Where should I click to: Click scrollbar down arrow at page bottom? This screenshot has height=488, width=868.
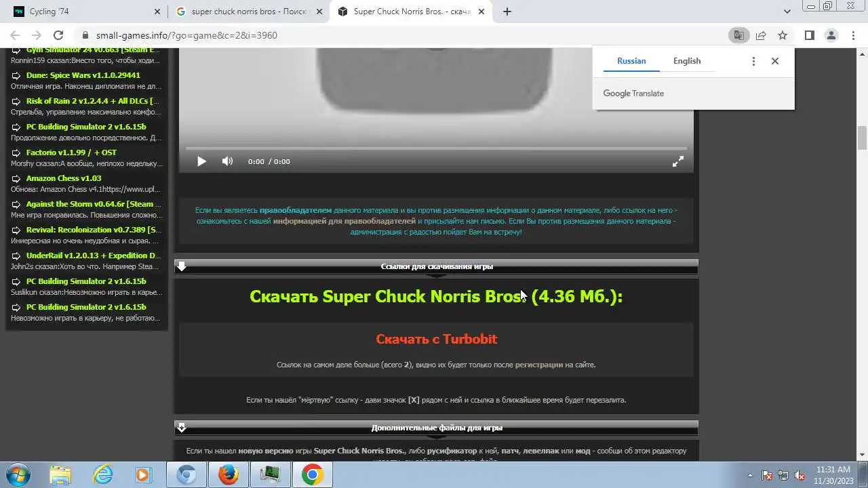(862, 455)
